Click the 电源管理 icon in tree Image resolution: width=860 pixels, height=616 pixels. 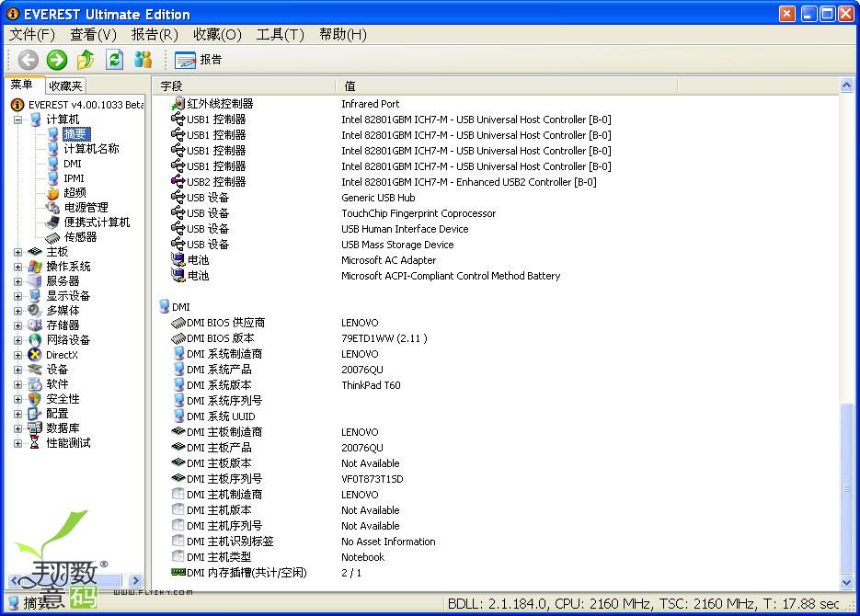click(52, 208)
